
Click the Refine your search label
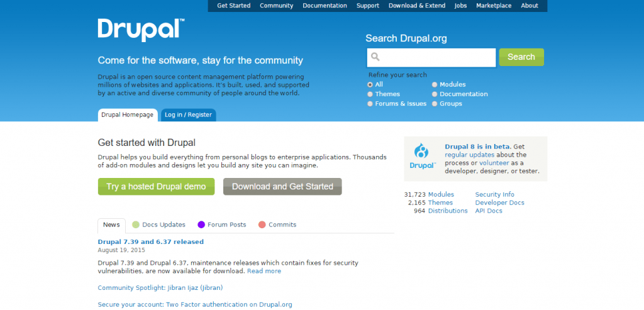(397, 75)
